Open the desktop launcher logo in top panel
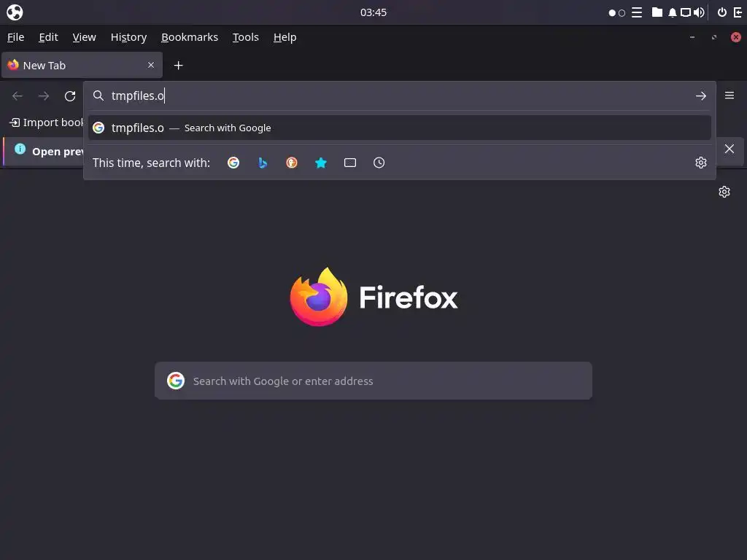This screenshot has width=747, height=560. (x=15, y=12)
